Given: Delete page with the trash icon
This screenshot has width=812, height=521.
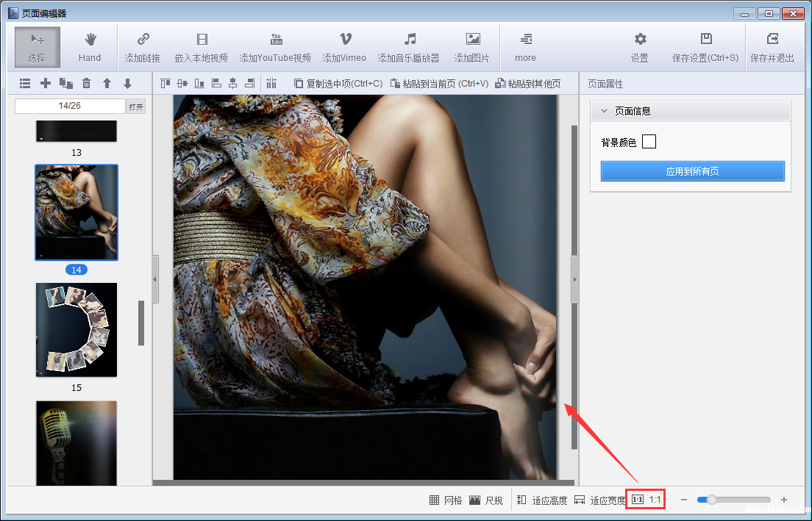Looking at the screenshot, I should [x=86, y=84].
